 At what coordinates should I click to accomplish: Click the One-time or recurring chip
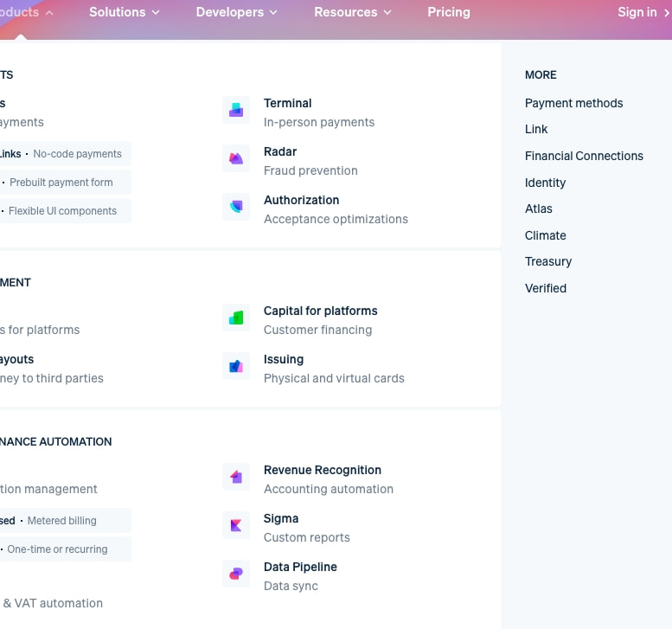(x=65, y=549)
